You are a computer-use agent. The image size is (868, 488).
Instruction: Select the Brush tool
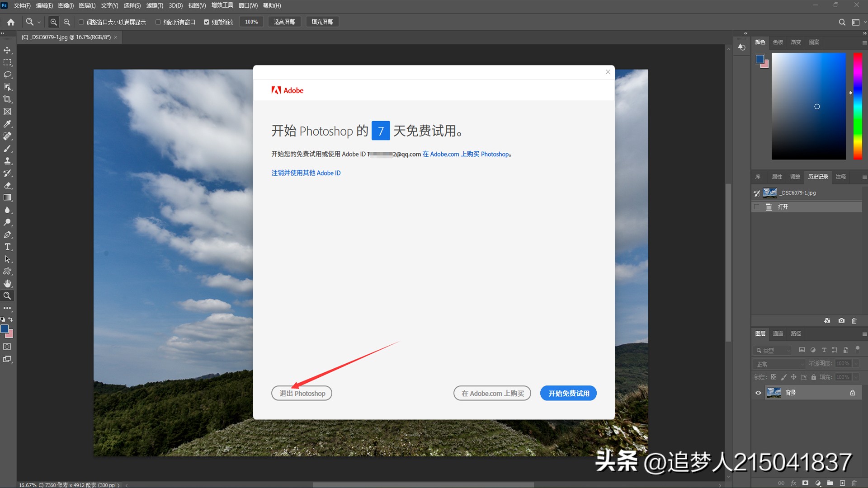coord(7,149)
